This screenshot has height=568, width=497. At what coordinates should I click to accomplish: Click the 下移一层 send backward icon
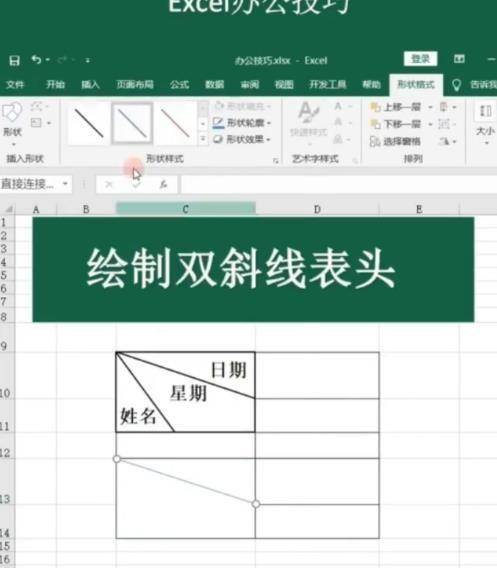tap(375, 124)
